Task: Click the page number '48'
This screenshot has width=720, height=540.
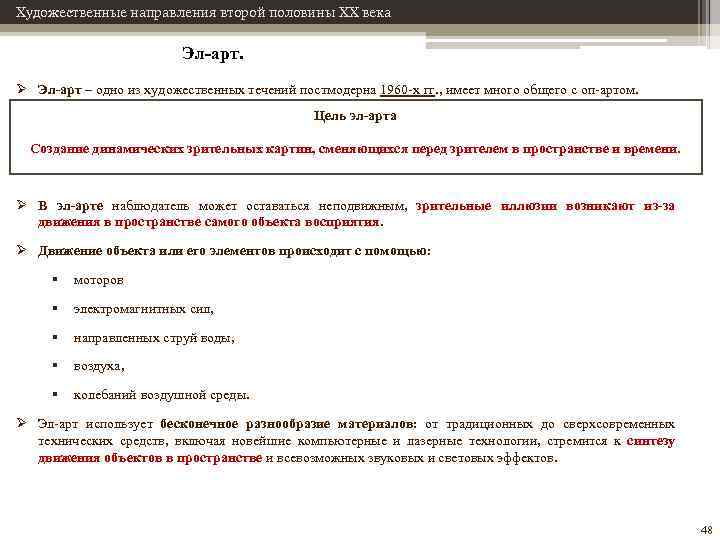Action: point(705,529)
